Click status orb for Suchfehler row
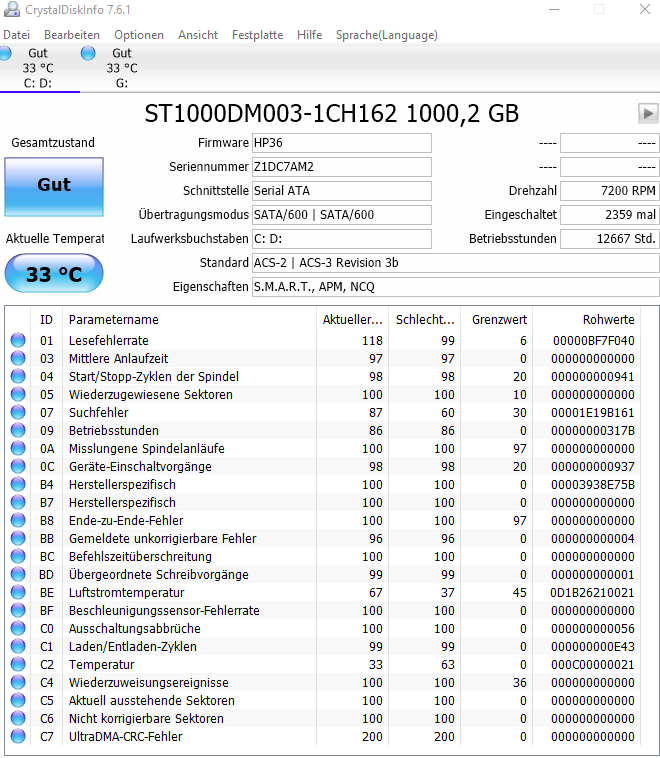660x758 pixels. [x=18, y=412]
